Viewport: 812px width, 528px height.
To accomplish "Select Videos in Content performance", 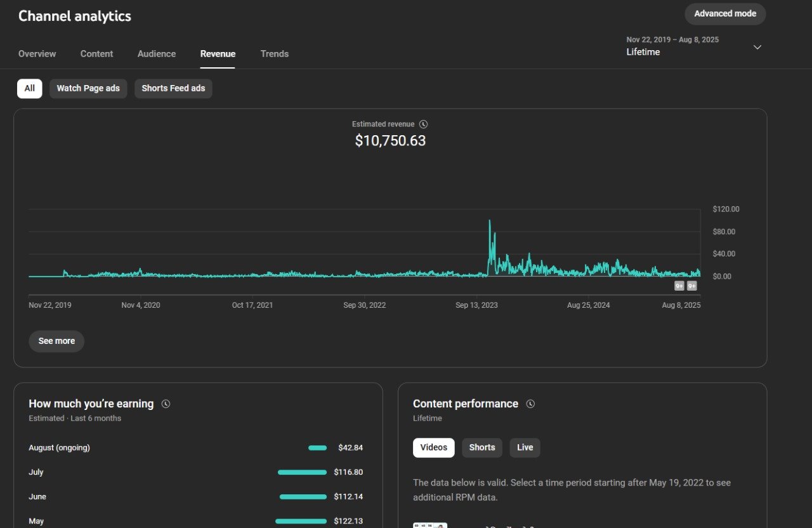I will (434, 447).
